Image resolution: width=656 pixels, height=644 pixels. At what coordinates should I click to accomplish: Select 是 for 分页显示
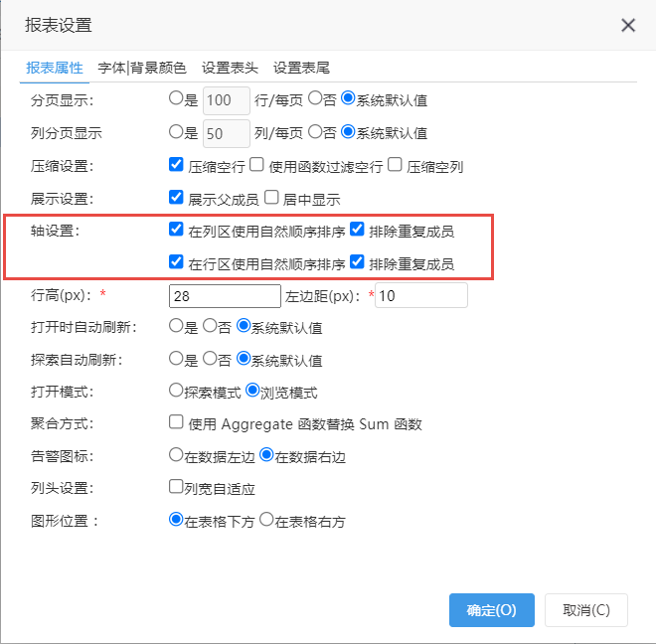coord(176,98)
